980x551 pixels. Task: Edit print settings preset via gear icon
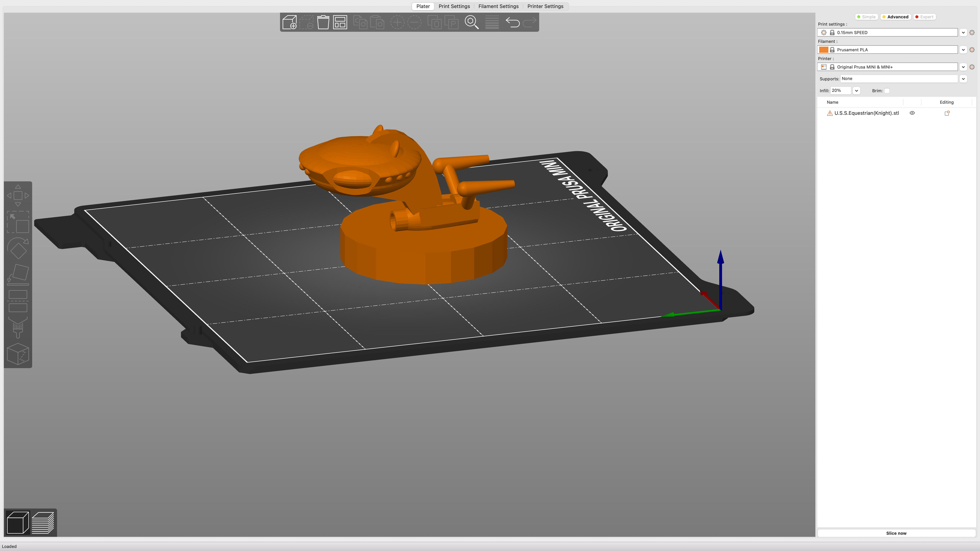pyautogui.click(x=972, y=33)
